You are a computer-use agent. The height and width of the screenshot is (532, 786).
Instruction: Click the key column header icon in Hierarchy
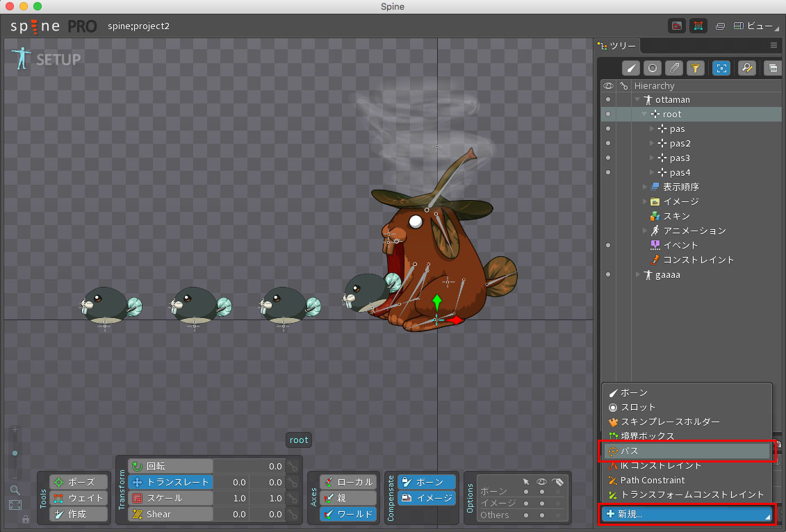(x=623, y=85)
